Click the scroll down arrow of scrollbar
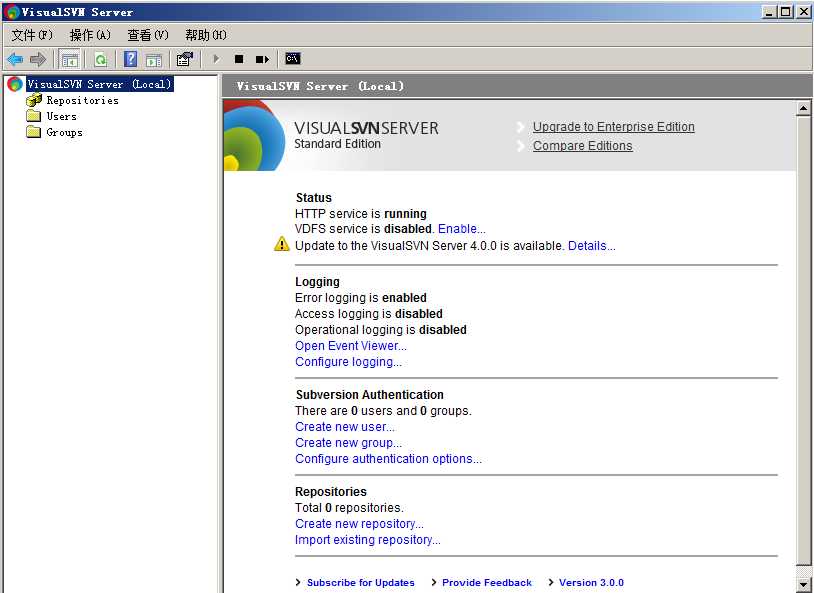814x593 pixels. (x=803, y=584)
